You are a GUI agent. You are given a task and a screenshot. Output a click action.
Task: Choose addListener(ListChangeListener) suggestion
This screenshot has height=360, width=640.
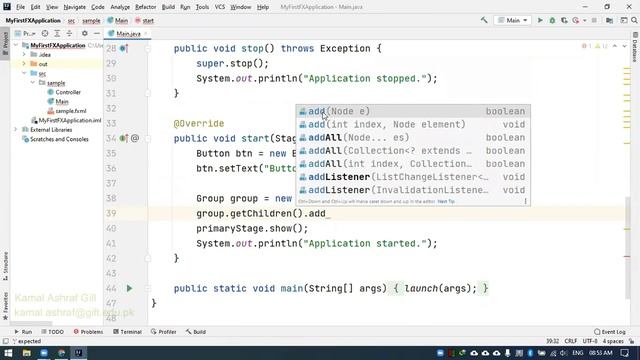pos(413,177)
